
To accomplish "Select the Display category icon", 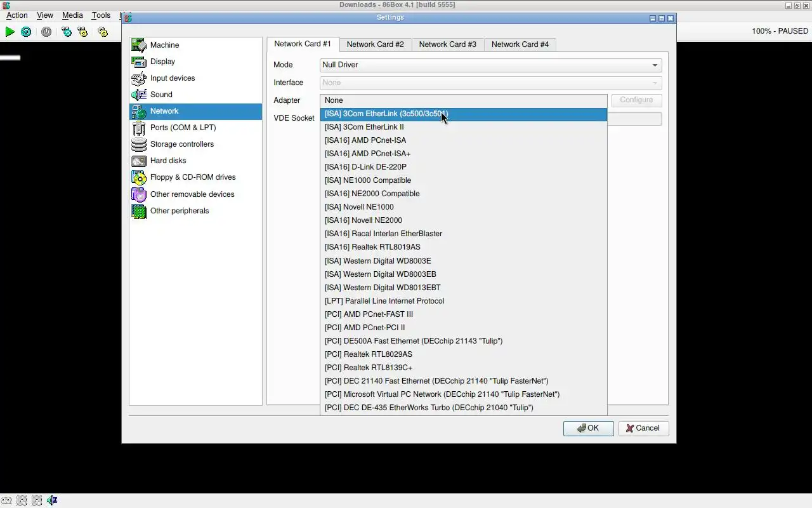I will [x=139, y=62].
